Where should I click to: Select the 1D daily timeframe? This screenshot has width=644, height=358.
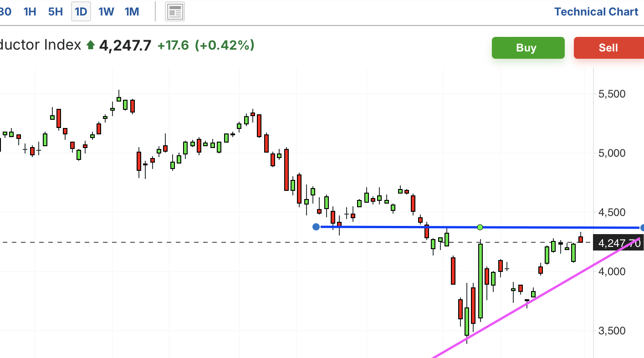[81, 12]
